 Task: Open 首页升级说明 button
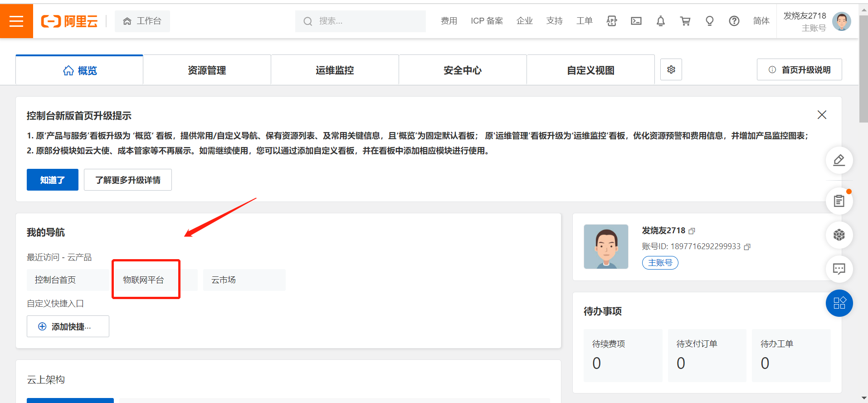pos(800,69)
